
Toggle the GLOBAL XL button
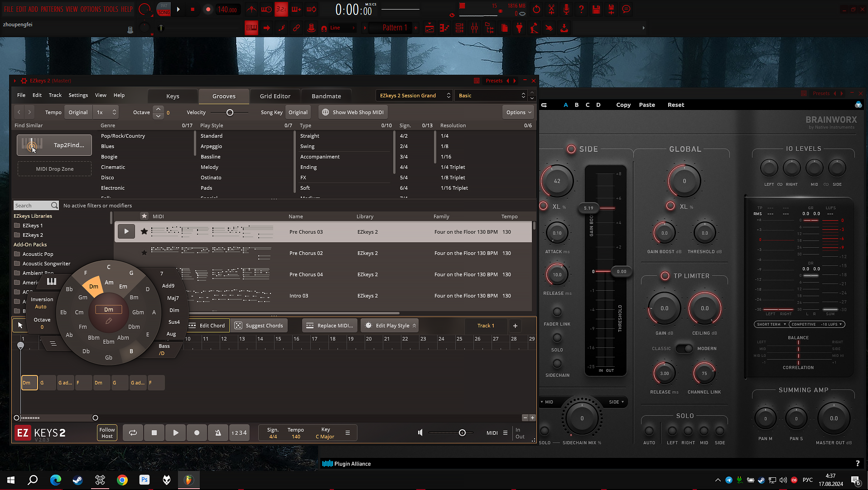pos(670,206)
